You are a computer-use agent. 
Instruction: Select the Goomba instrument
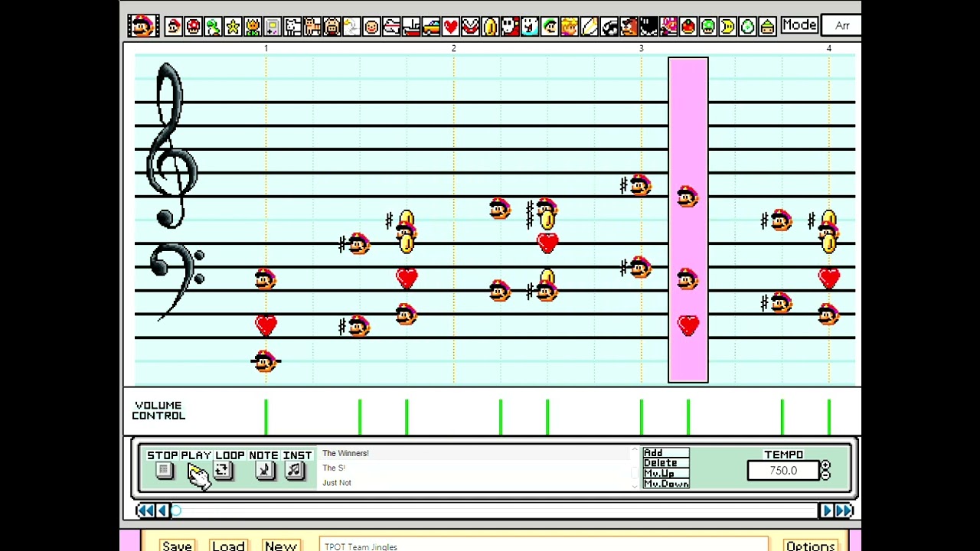pos(629,27)
